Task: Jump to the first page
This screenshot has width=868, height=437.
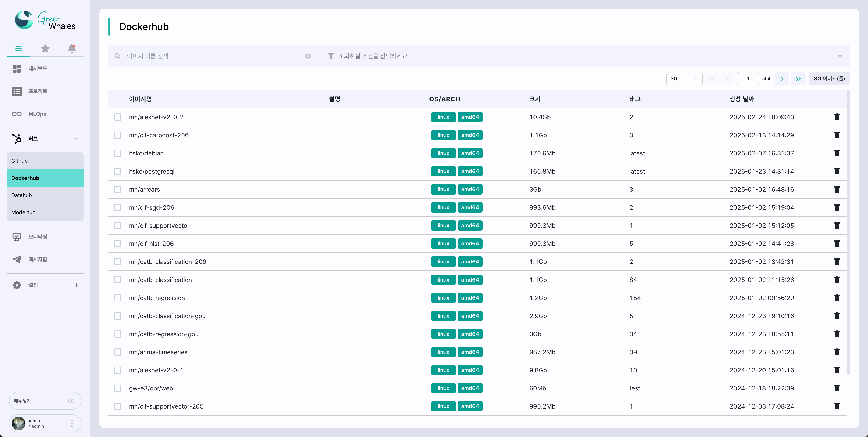Action: tap(712, 78)
